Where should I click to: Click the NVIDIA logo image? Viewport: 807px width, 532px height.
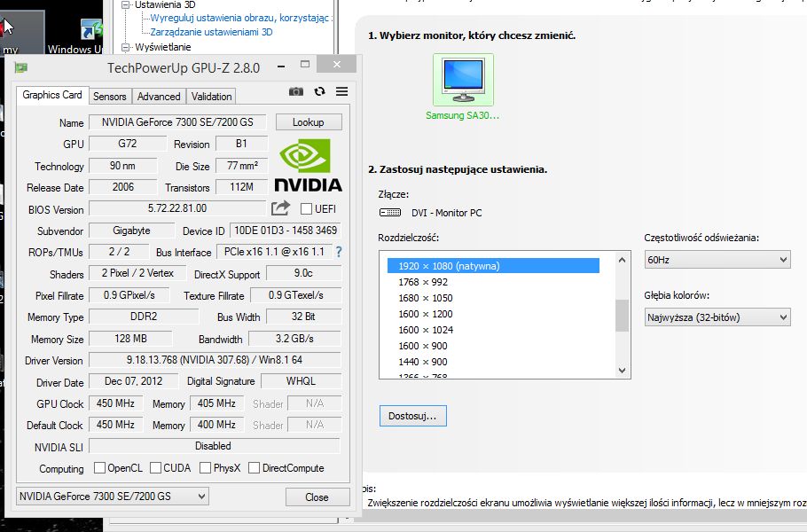(307, 166)
